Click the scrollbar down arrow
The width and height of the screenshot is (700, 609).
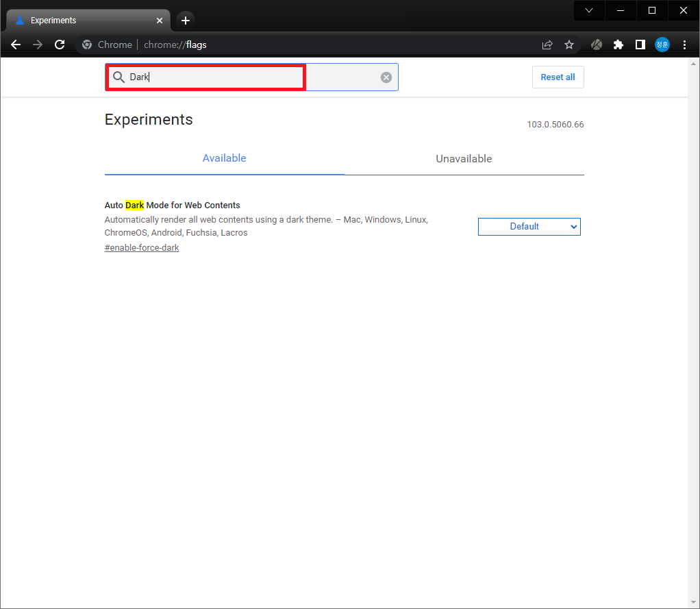point(693,603)
